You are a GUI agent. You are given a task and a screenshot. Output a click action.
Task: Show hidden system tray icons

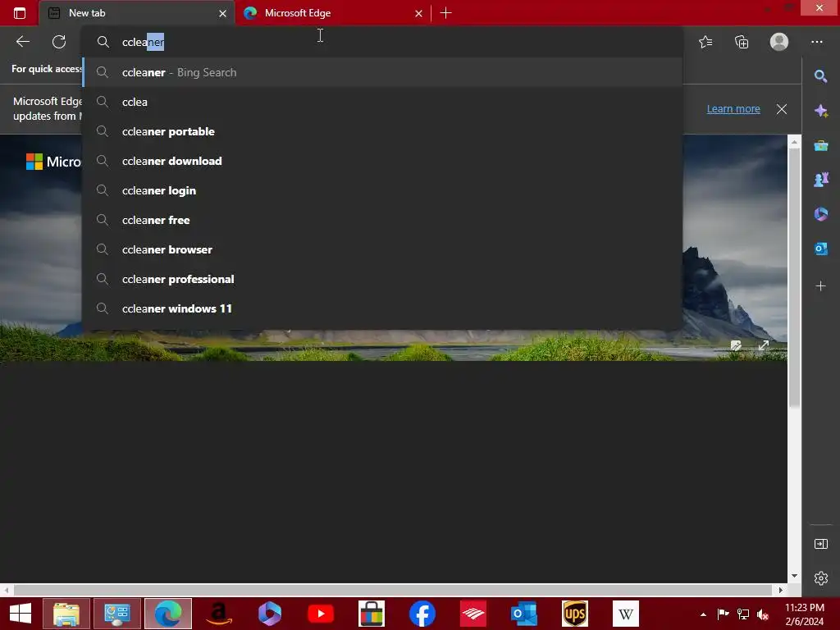(x=703, y=614)
